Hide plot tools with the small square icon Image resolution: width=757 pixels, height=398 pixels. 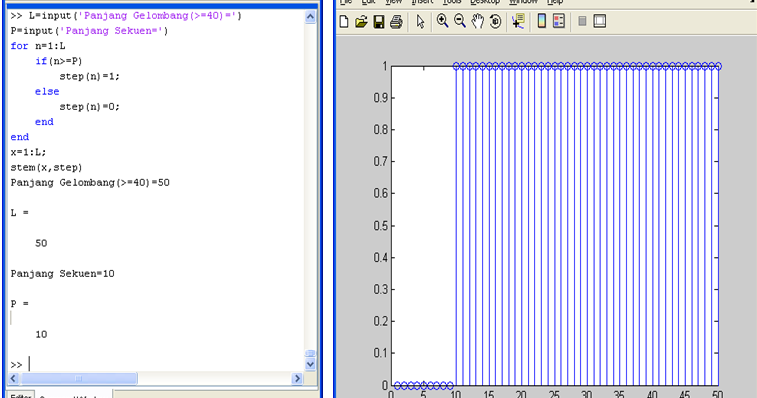pos(582,21)
